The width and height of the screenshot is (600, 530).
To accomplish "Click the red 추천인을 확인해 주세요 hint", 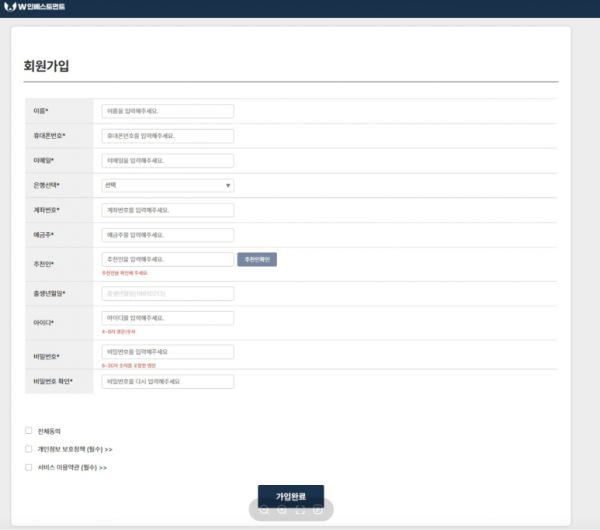I will tap(125, 273).
